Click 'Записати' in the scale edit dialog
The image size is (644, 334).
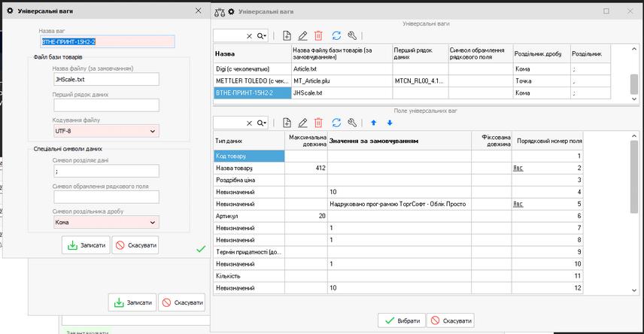[x=86, y=245]
